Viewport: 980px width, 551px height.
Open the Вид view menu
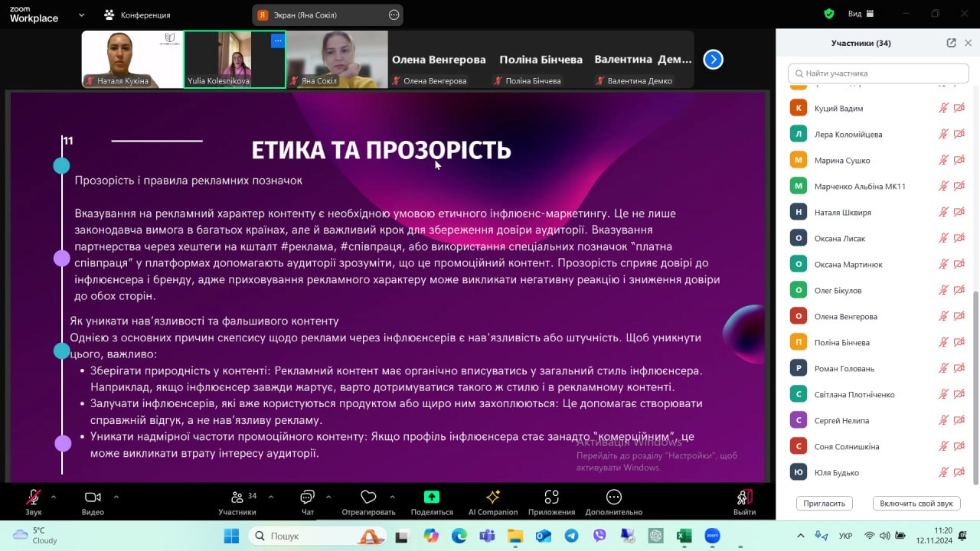(861, 14)
